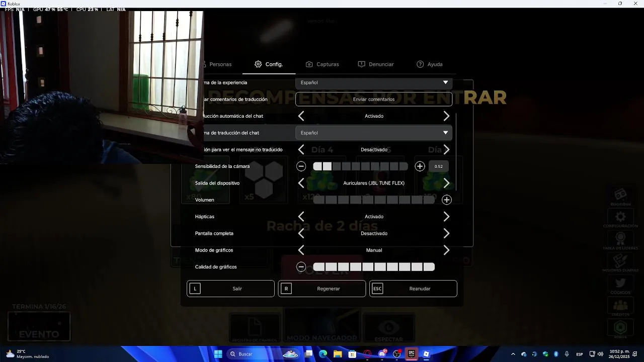This screenshot has height=362, width=644.
Task: Click the Reanudar button
Action: click(413, 289)
